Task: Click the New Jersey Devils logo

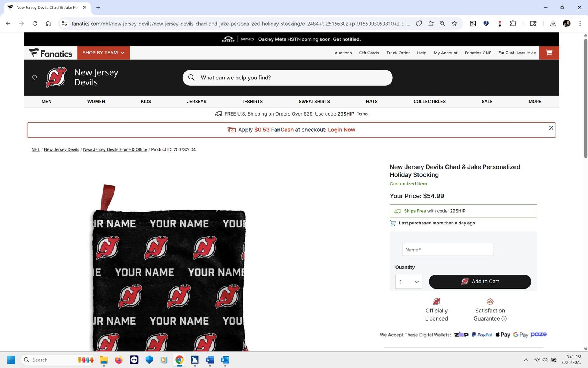Action: click(x=56, y=77)
